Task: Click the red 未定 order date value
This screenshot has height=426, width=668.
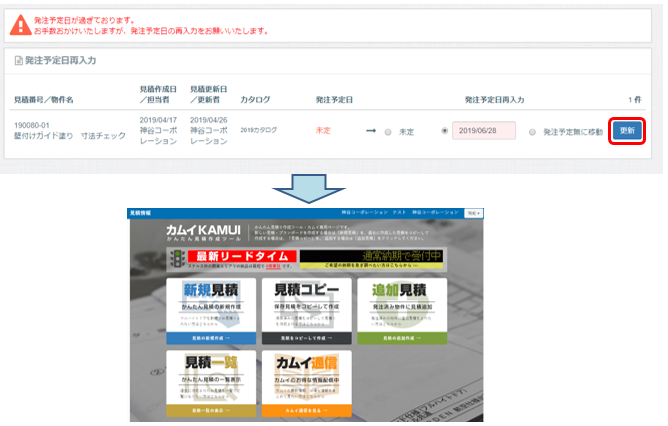Action: 323,130
